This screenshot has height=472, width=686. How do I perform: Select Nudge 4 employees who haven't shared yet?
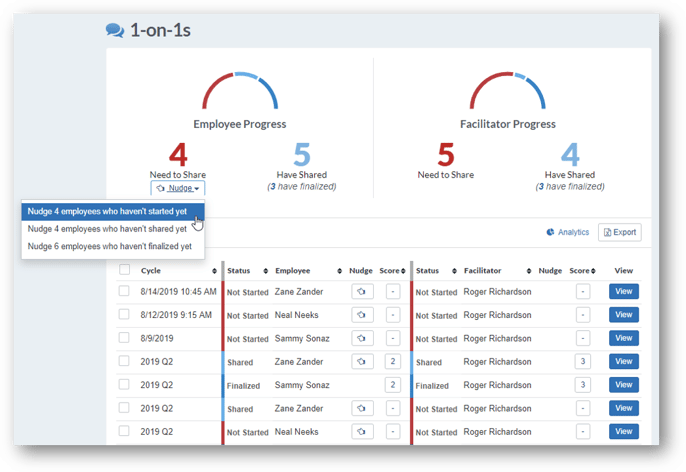point(113,229)
